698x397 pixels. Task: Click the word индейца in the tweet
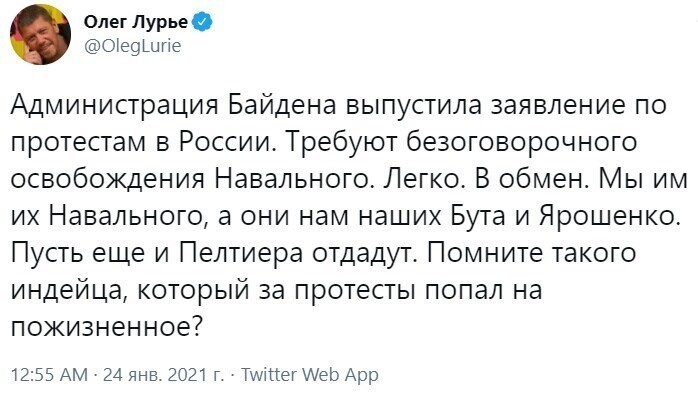(x=66, y=291)
